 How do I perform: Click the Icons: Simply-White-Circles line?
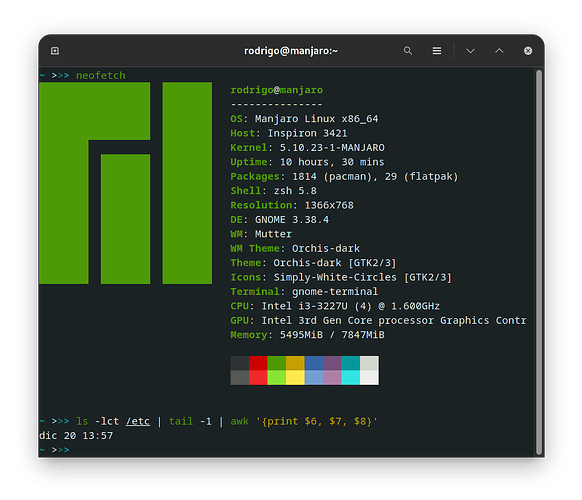tap(341, 277)
